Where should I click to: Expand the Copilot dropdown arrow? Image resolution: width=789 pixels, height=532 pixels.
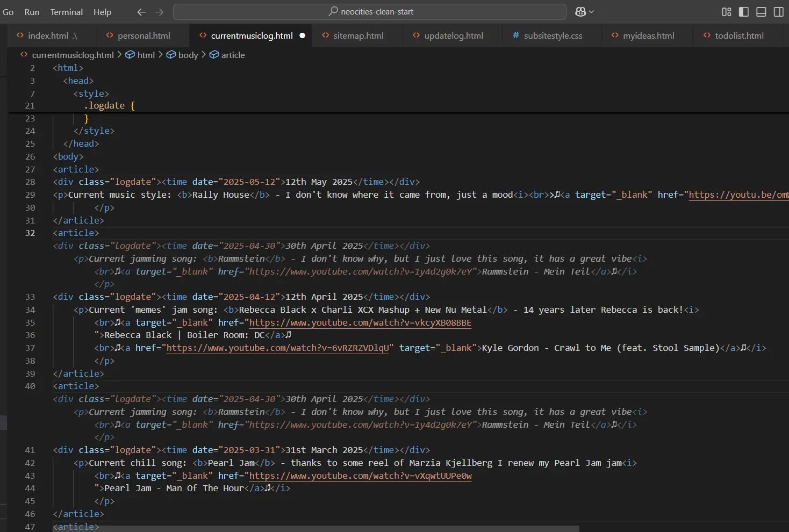coord(592,12)
